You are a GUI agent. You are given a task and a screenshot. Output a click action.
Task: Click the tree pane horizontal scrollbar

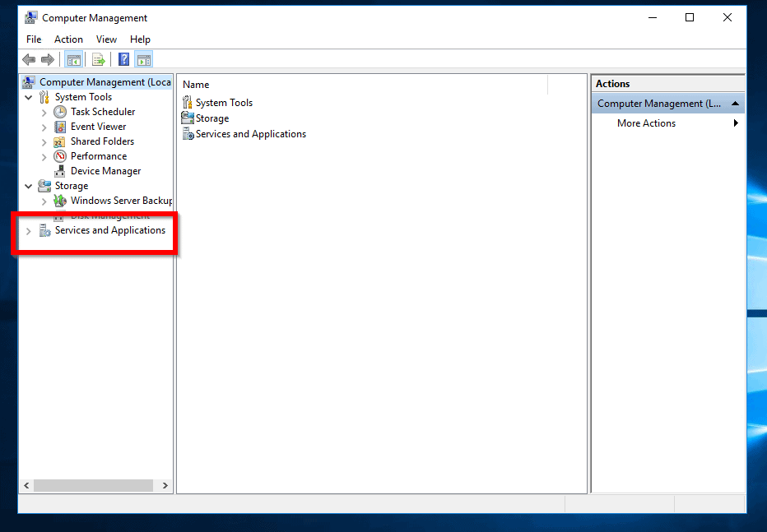click(x=93, y=485)
